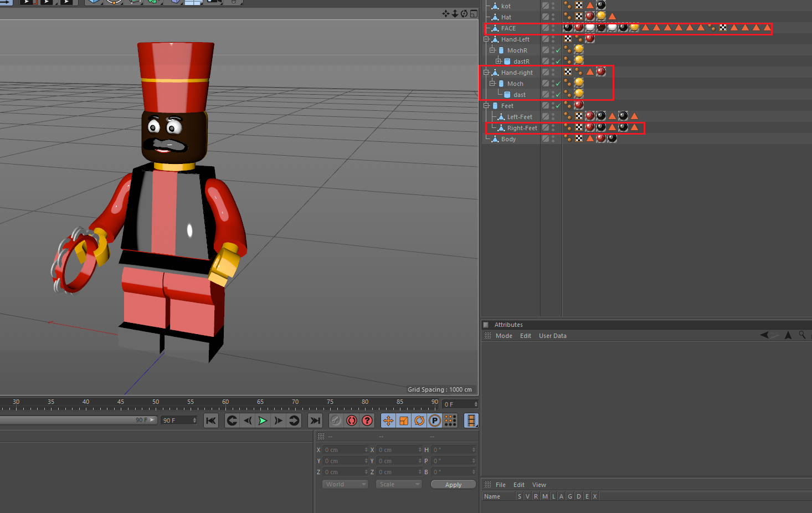Image resolution: width=812 pixels, height=513 pixels.
Task: Go to the start of the animation
Action: [211, 420]
